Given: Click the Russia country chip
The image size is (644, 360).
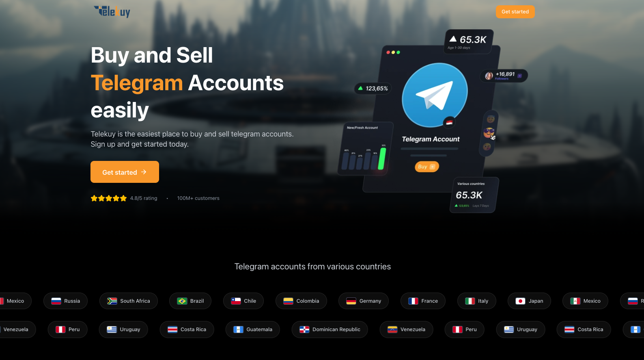Looking at the screenshot, I should [65, 301].
